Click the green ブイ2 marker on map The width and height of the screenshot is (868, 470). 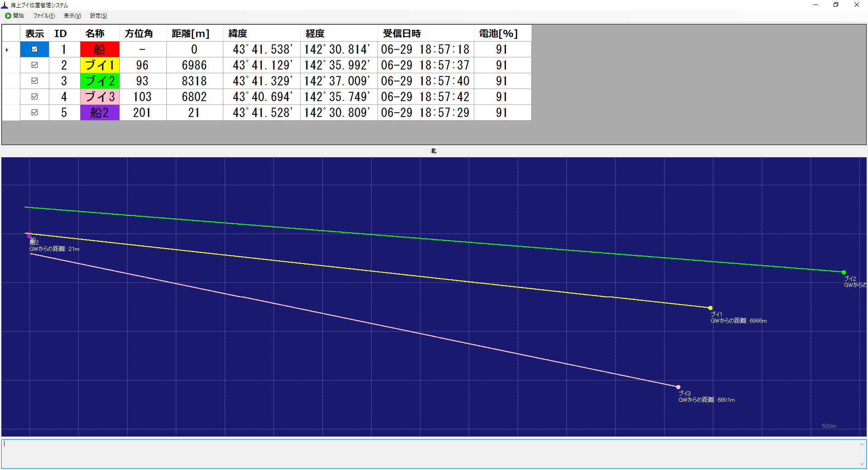[x=844, y=272]
